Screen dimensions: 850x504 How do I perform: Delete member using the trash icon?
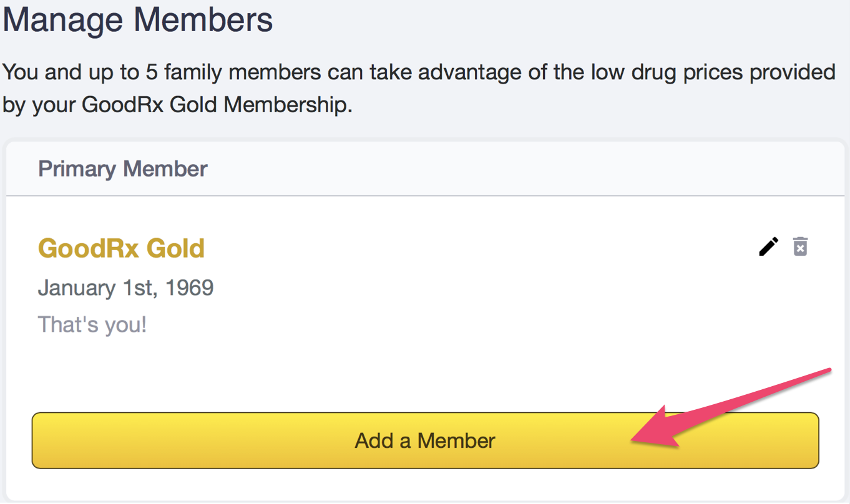pyautogui.click(x=800, y=246)
